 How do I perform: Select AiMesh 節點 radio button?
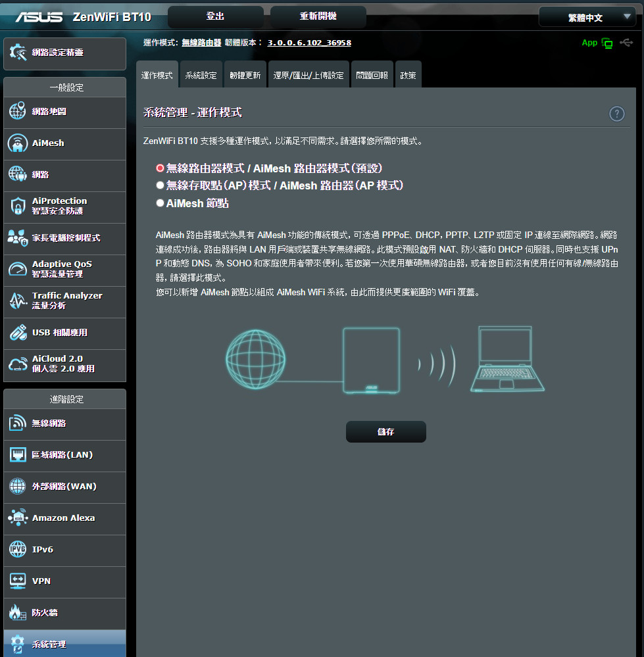click(x=160, y=203)
